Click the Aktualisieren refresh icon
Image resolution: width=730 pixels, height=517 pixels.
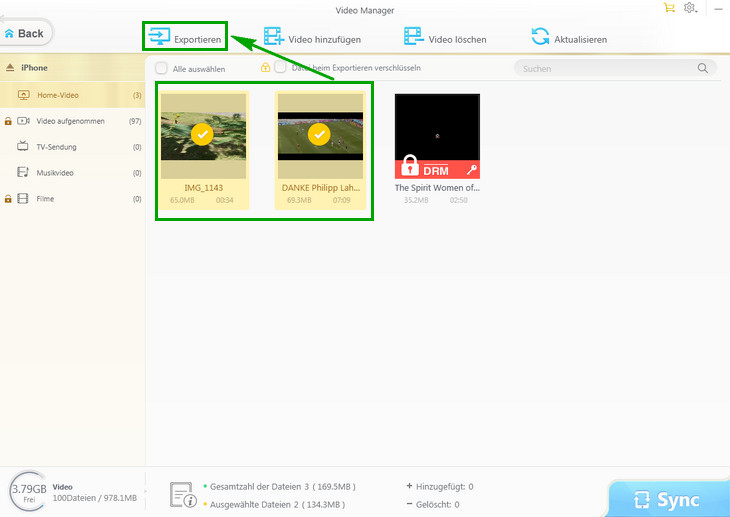click(x=540, y=38)
